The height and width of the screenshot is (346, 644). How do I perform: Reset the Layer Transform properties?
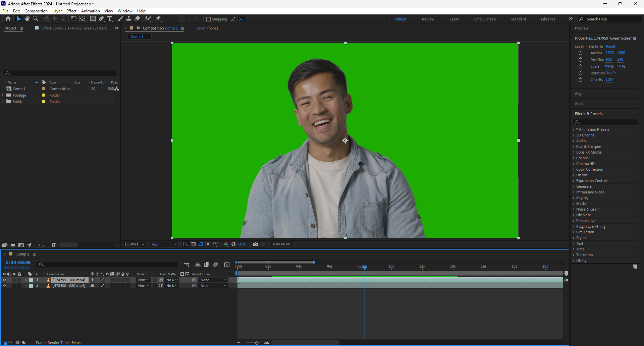610,46
